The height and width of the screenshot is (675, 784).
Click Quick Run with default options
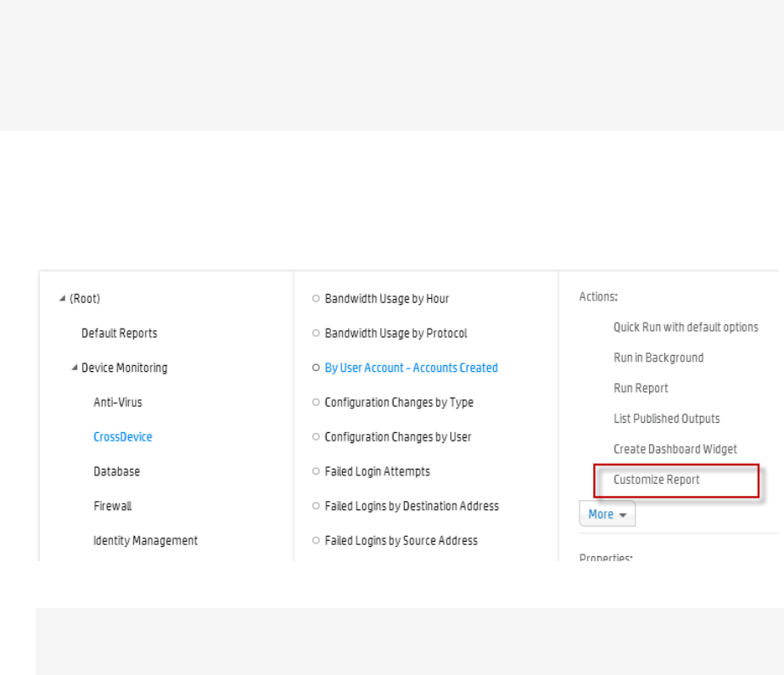point(686,327)
